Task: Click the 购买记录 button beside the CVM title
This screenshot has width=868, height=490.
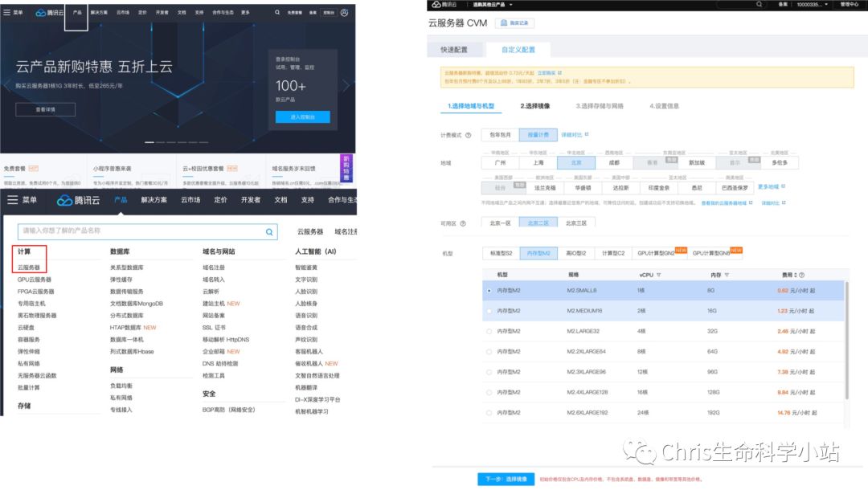Action: 514,23
